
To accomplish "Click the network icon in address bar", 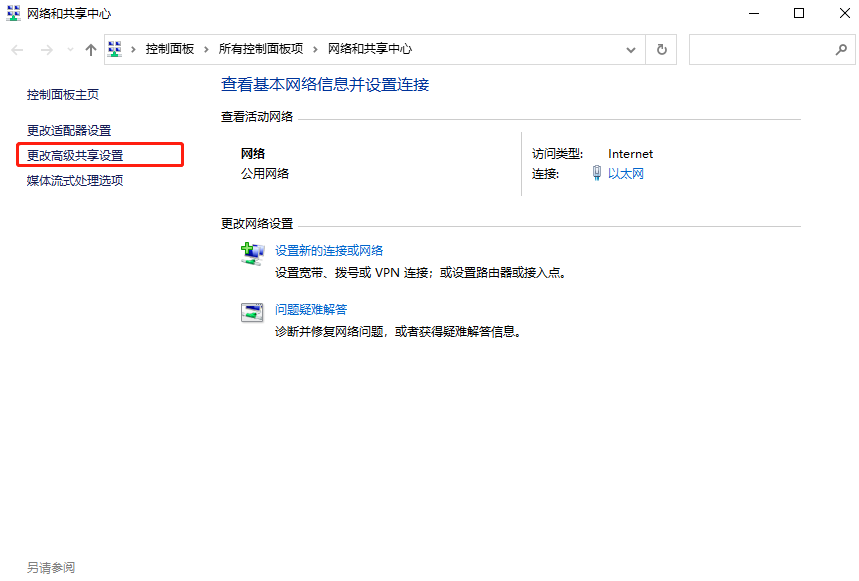I will point(116,49).
